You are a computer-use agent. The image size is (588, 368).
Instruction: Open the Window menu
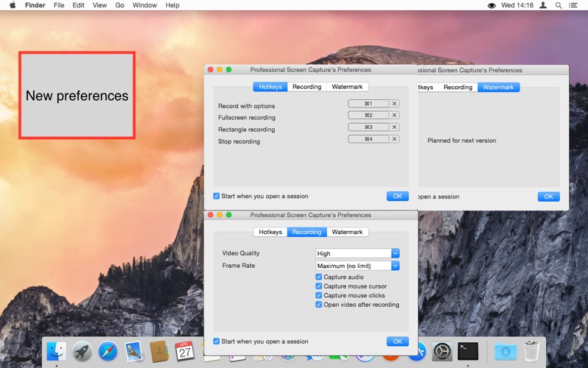(145, 5)
